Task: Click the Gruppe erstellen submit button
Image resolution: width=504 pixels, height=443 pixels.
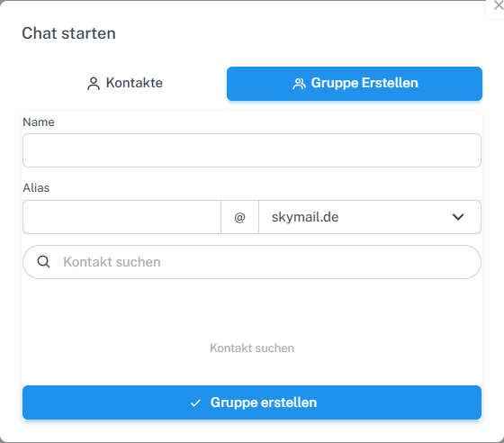Action: [x=252, y=402]
